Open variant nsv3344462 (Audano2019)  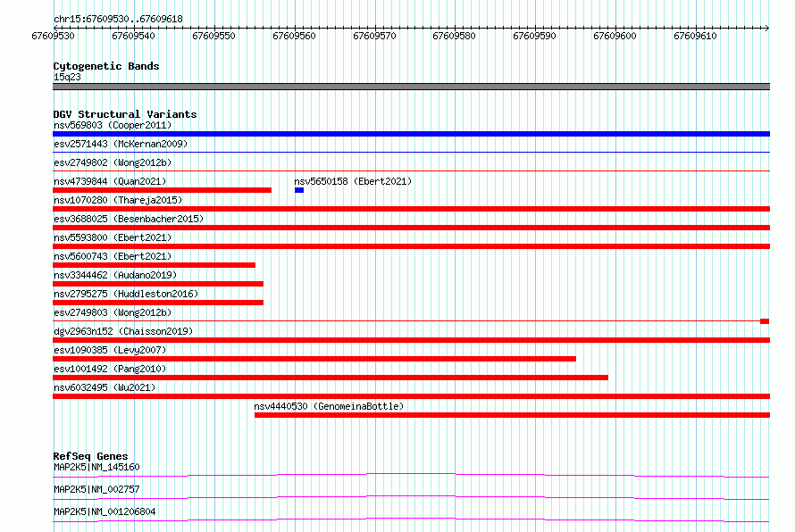[115, 275]
